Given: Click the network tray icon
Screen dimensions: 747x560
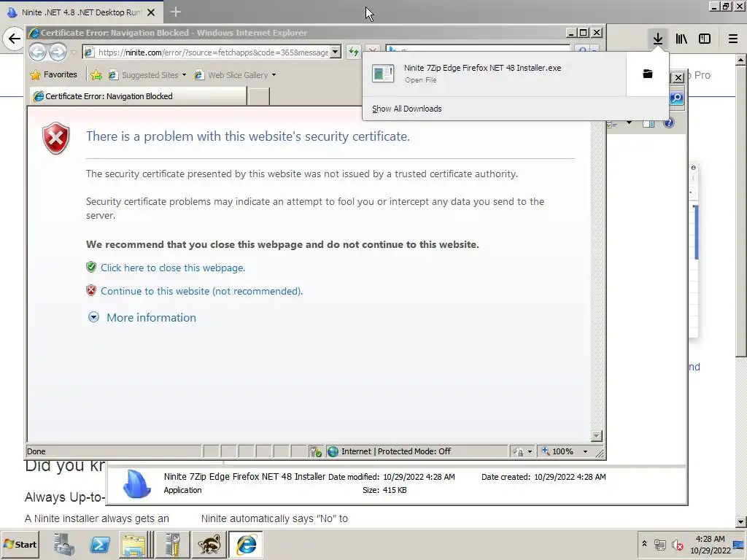Looking at the screenshot, I should pyautogui.click(x=659, y=544).
